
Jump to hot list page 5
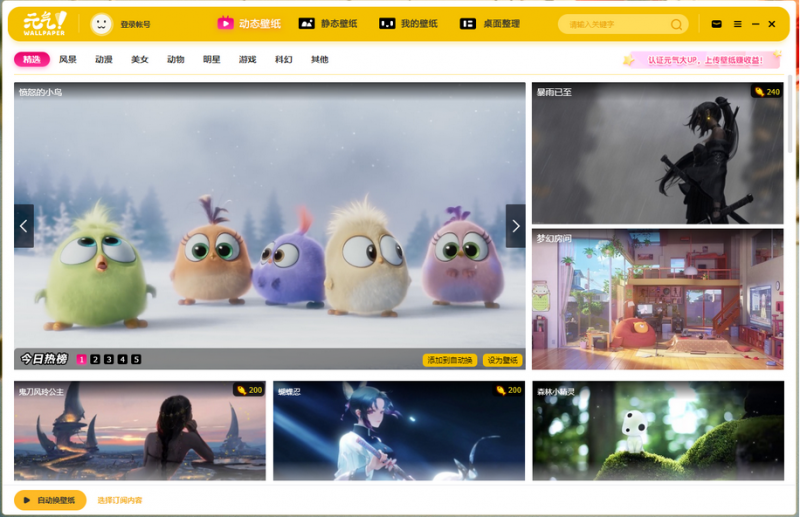[136, 359]
